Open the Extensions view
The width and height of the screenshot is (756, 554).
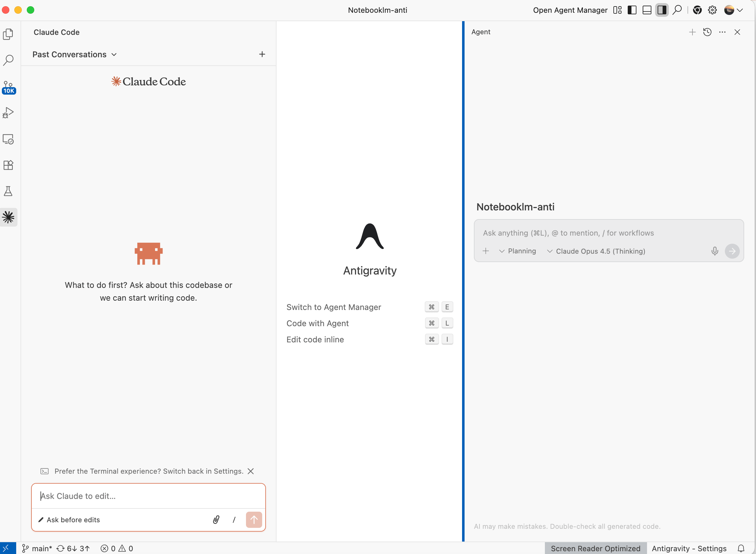click(x=8, y=165)
